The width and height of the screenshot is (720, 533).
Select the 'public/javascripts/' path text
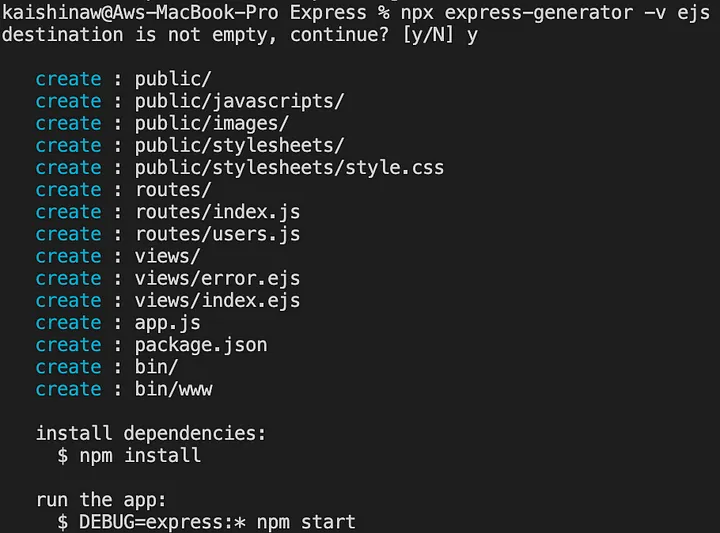239,101
